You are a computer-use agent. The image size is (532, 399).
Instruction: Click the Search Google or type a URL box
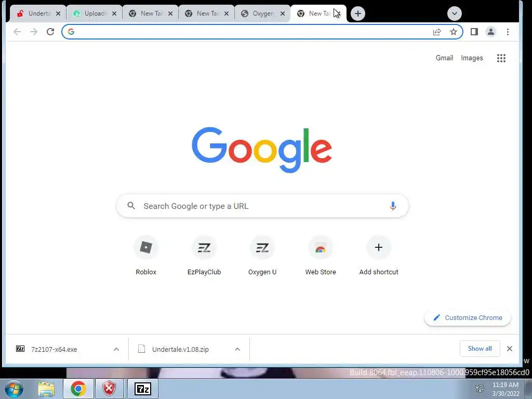[x=262, y=206]
